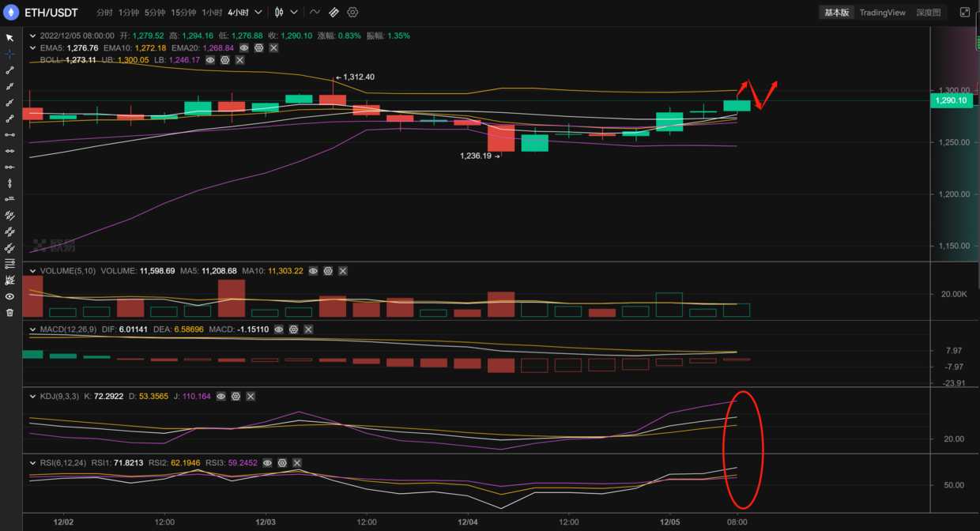Click the DIF value 6.01141

click(x=134, y=330)
